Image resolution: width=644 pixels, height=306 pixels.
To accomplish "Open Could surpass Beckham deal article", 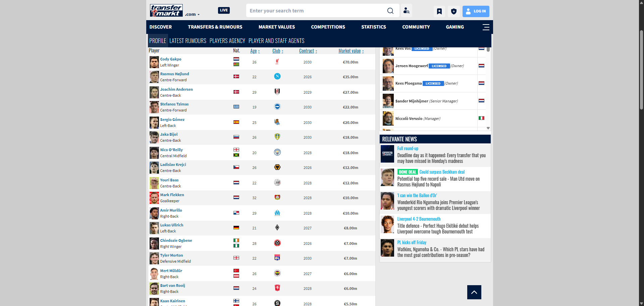I will point(442,172).
